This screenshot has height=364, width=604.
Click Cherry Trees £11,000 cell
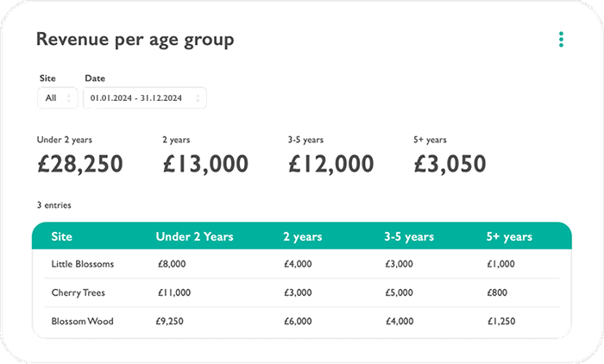click(173, 292)
